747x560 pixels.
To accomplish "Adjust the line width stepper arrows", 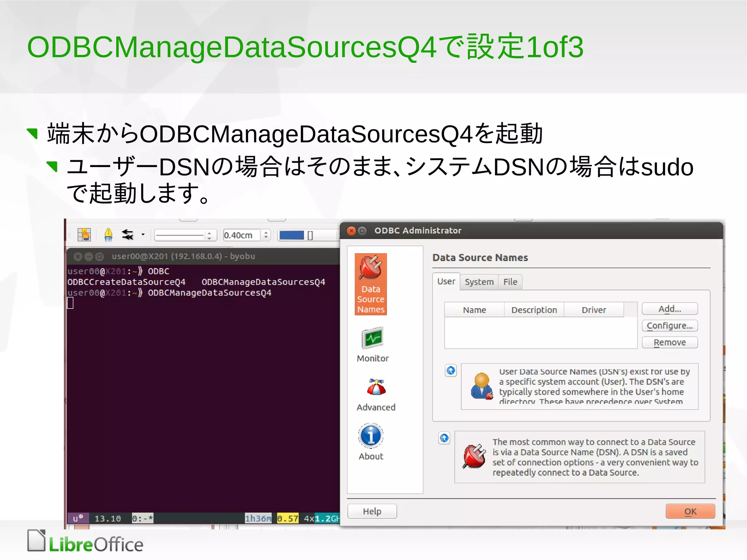I will (x=266, y=235).
